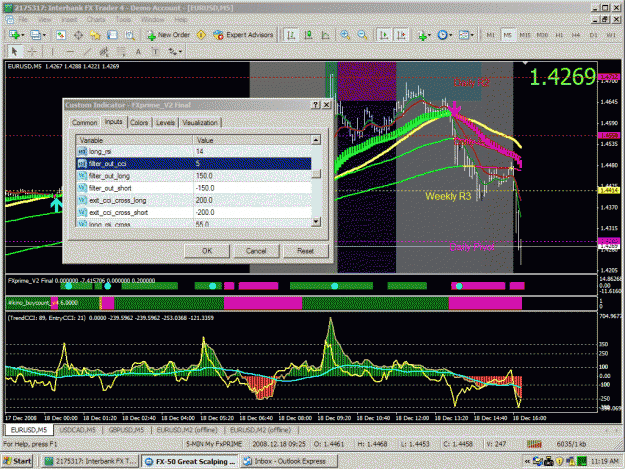Screen dimensions: 625x469
Task: Switch to line chart display
Action: [x=326, y=35]
